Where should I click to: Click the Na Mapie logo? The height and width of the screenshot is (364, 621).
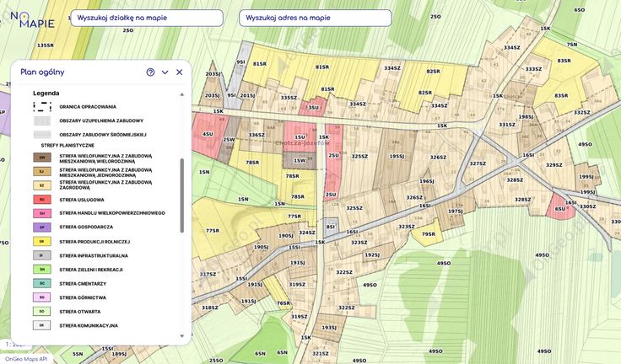tap(35, 19)
